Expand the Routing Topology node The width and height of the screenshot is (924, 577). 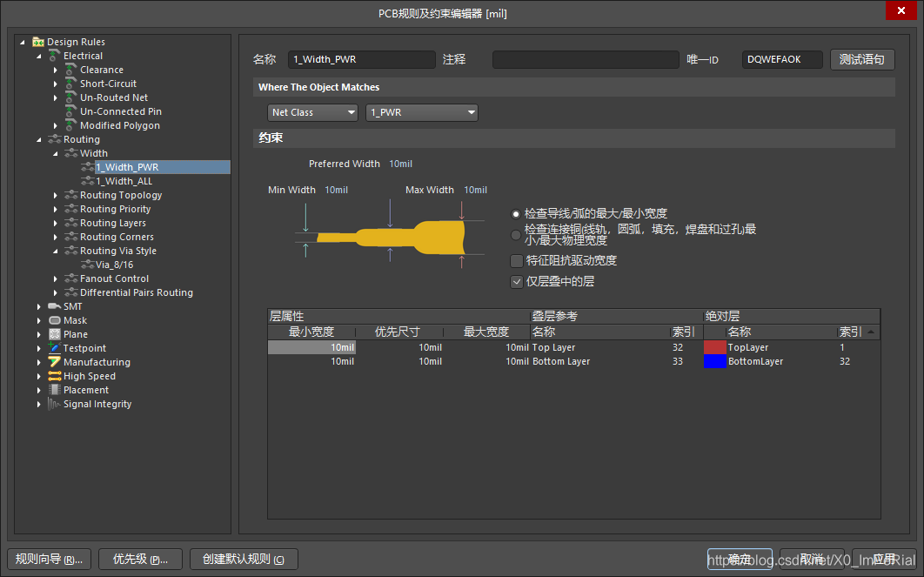[x=56, y=195]
